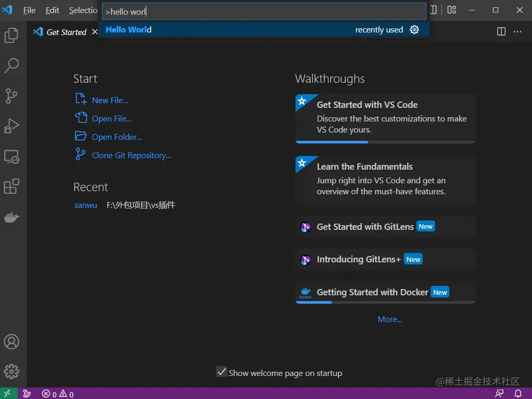Click the New badge on Get Started with GitLens
532x399 pixels.
425,227
